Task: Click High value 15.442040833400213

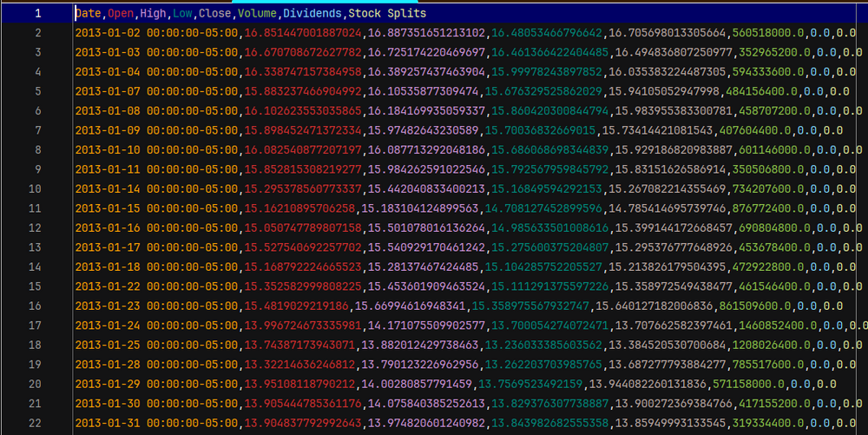Action: pos(426,188)
